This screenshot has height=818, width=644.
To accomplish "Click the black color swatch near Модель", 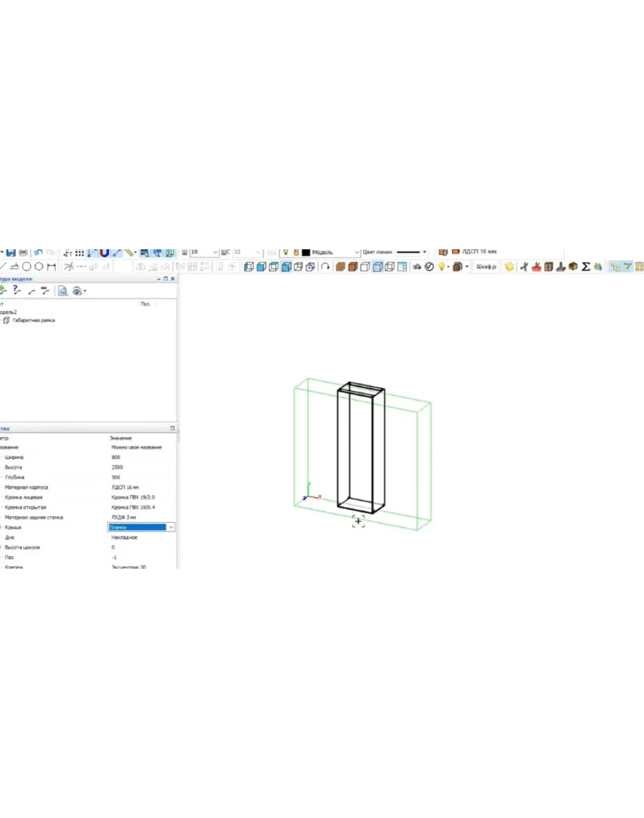I will [306, 252].
